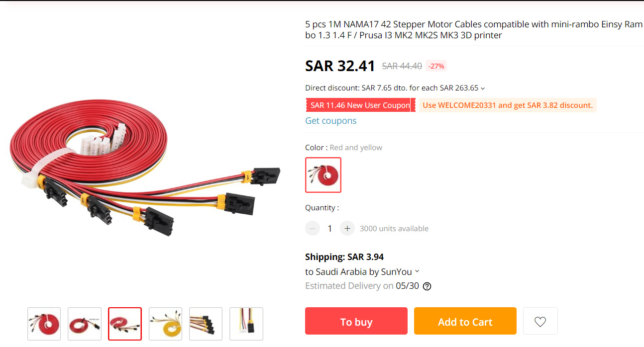View first product thumbnail image
Screen dimensions: 644x347
(44, 324)
